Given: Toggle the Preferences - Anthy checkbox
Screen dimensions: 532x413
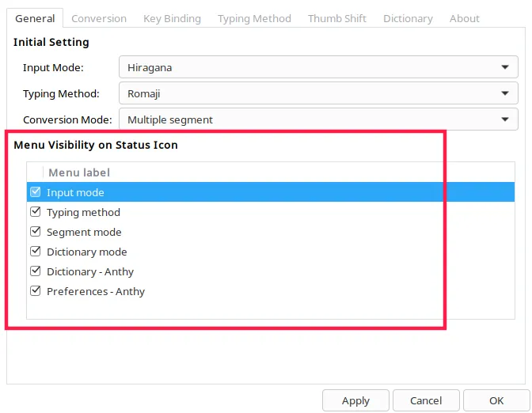Looking at the screenshot, I should point(35,291).
